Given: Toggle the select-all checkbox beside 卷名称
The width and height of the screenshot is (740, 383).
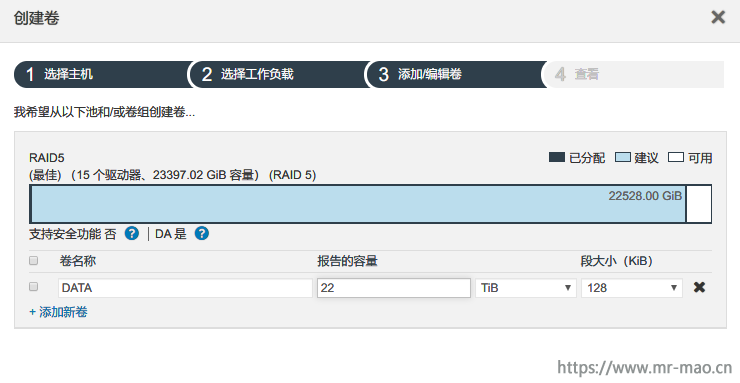Looking at the screenshot, I should point(34,260).
